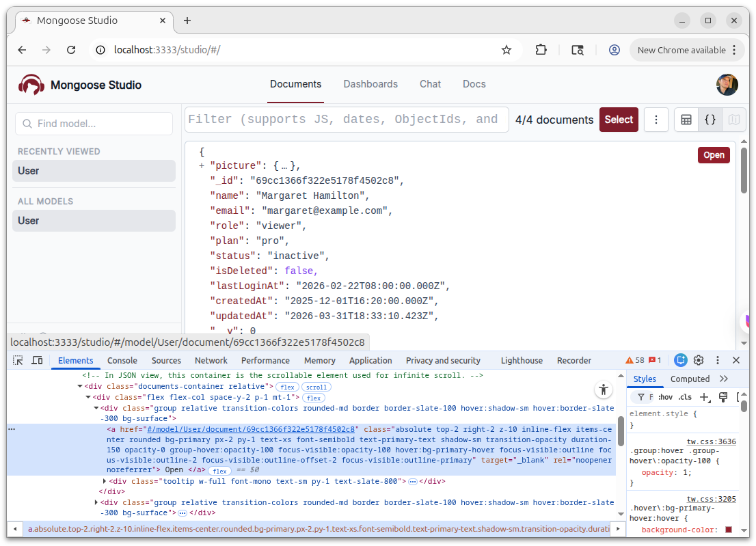Toggle flex badge on flex-col div

[x=314, y=398]
